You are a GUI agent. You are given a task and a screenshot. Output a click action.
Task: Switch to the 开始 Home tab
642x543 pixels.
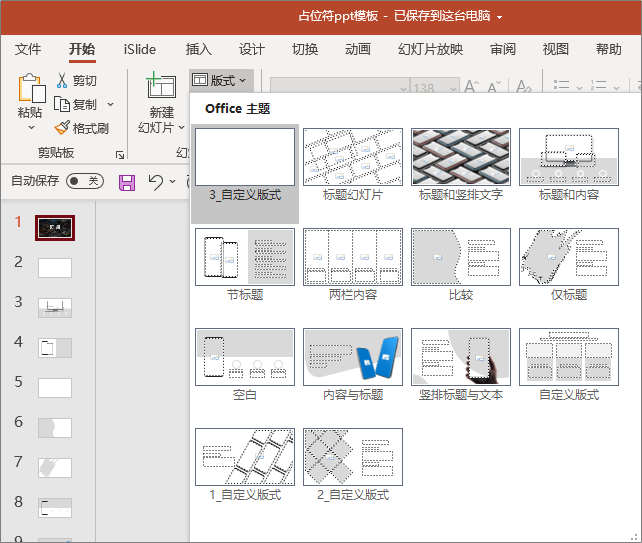point(82,49)
